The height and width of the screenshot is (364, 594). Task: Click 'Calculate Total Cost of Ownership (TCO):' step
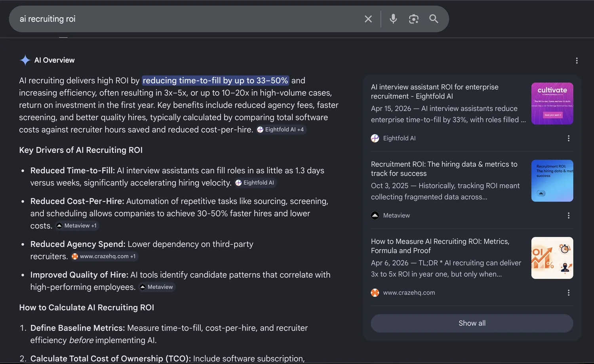click(110, 358)
